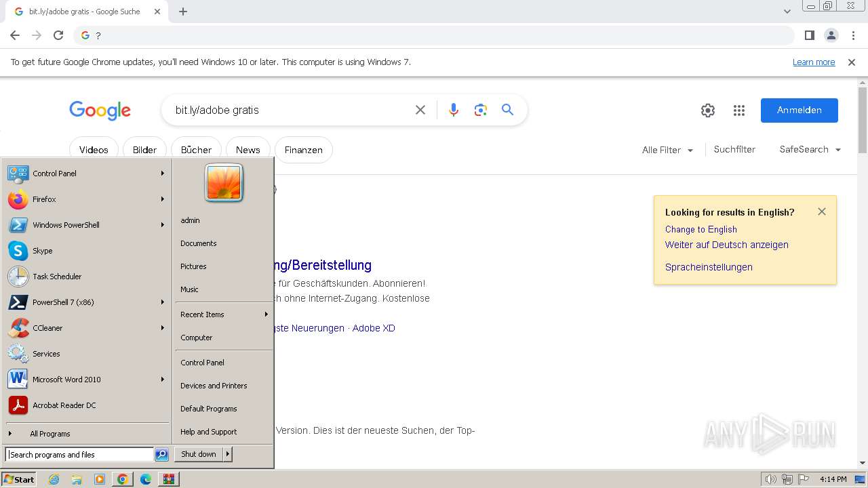Select the Bilder filter tab
This screenshot has height=488, width=868.
click(144, 150)
